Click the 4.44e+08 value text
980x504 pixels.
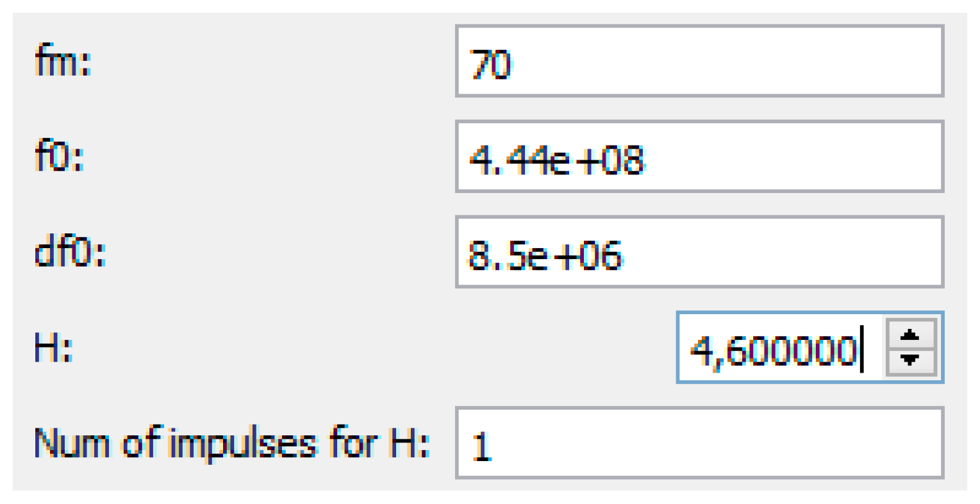556,159
